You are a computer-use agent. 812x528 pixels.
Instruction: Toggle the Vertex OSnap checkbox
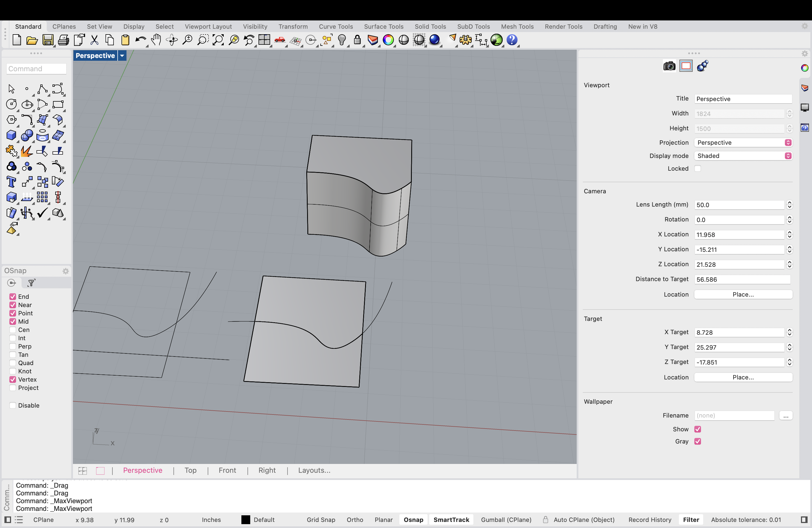[x=13, y=379]
